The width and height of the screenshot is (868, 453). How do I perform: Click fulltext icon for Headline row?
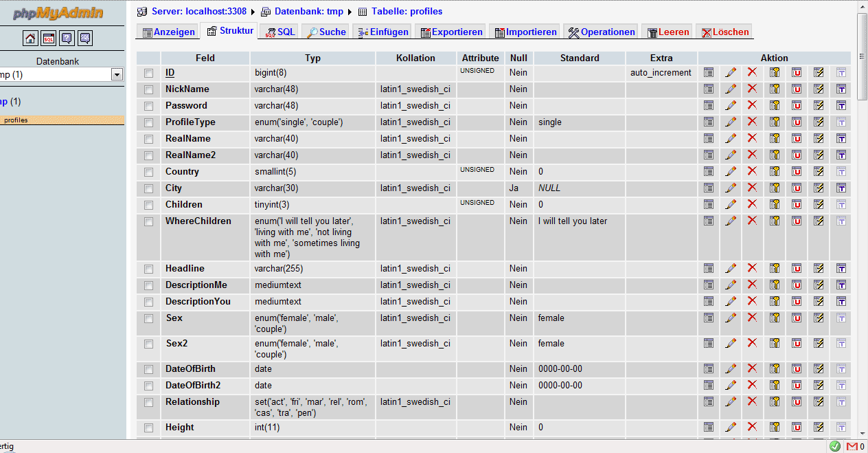[x=841, y=269]
